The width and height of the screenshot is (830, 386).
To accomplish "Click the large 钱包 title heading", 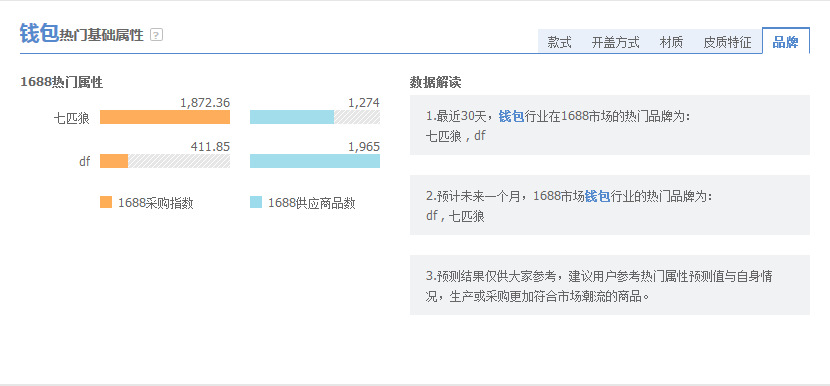I will coord(39,33).
